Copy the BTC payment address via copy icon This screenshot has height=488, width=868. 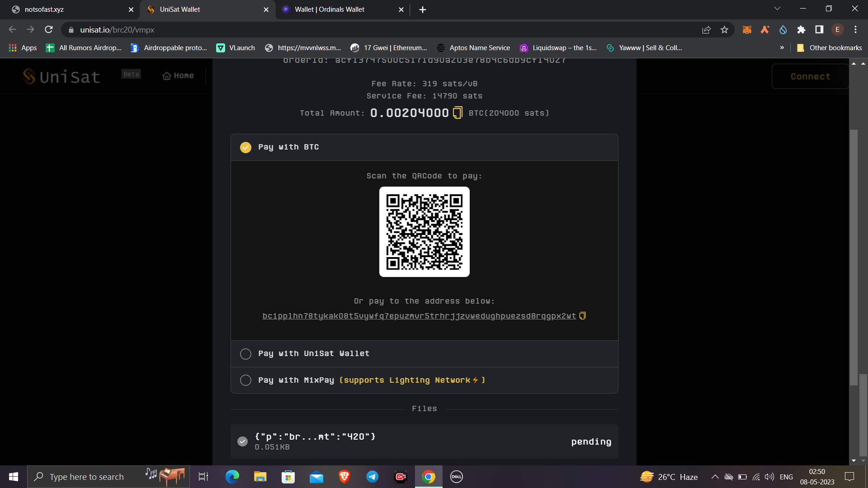582,315
